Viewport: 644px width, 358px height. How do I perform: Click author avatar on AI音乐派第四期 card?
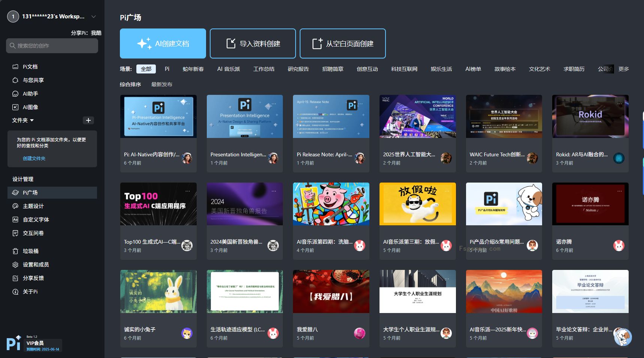(x=360, y=246)
